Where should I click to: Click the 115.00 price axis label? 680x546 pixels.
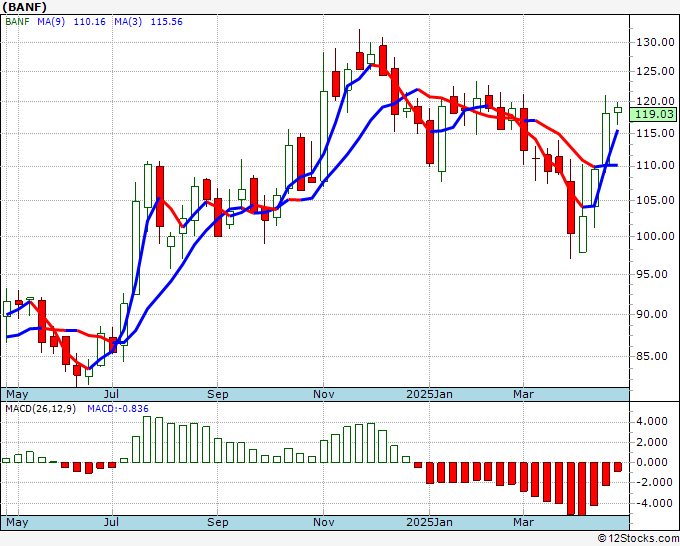point(655,133)
